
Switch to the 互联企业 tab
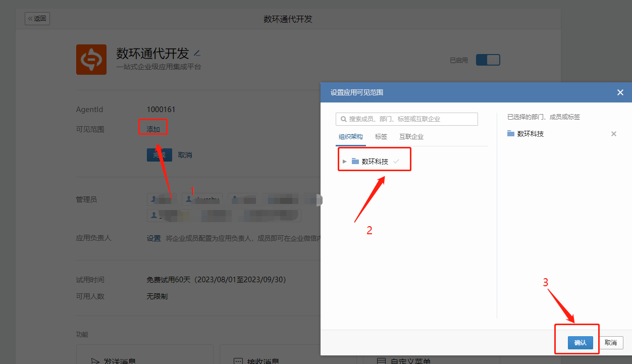point(411,137)
